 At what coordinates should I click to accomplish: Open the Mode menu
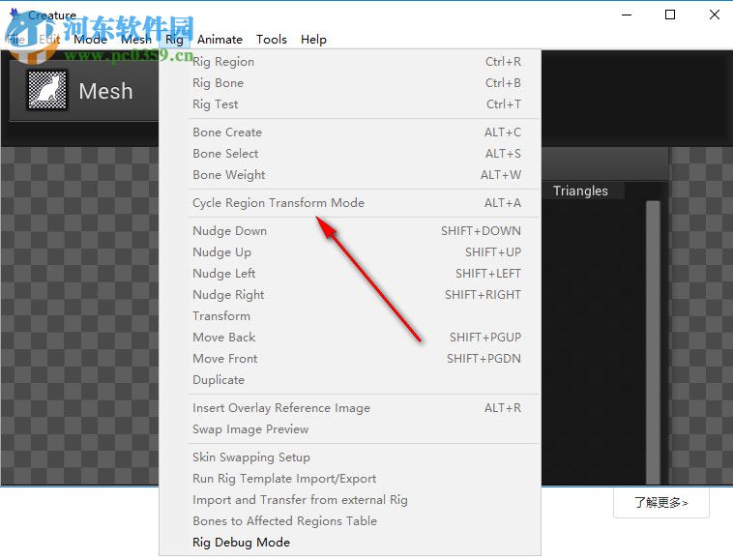pyautogui.click(x=90, y=40)
